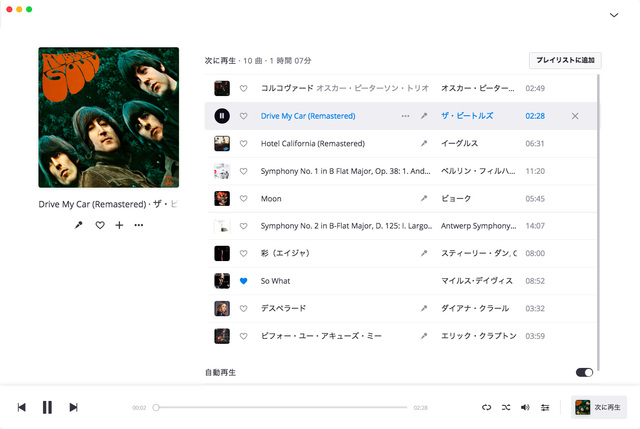Skip to the next track
The width and height of the screenshot is (640, 429).
pos(73,407)
